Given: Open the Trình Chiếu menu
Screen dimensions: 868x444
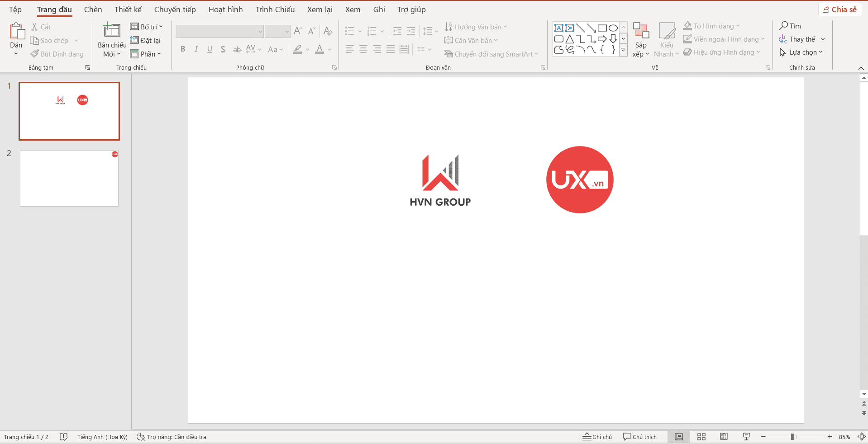Looking at the screenshot, I should click(x=274, y=9).
